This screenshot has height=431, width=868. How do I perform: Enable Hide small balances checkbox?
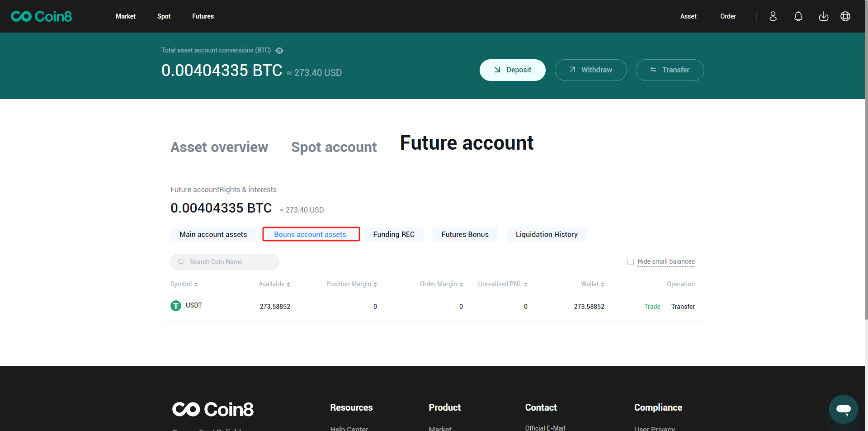(631, 262)
